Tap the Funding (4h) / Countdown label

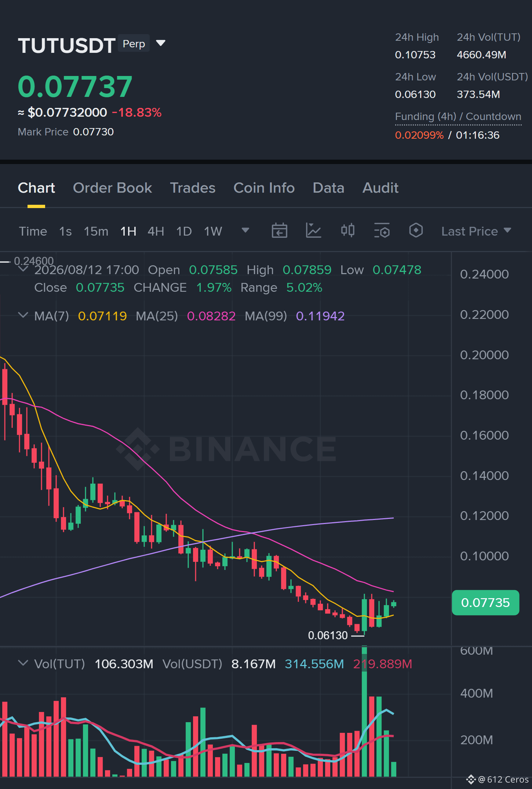click(458, 116)
